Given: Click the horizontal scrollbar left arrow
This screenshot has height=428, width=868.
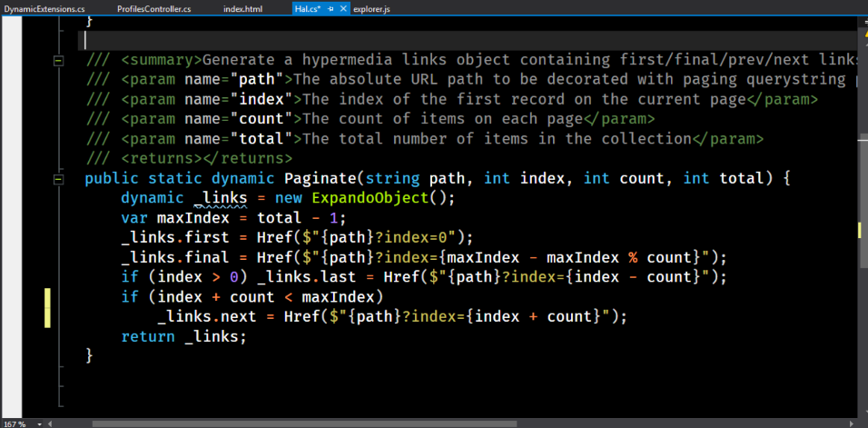Looking at the screenshot, I should pos(51,423).
